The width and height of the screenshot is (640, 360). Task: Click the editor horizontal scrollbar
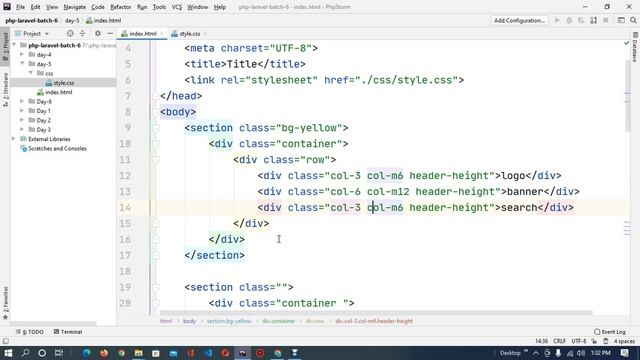click(x=376, y=313)
